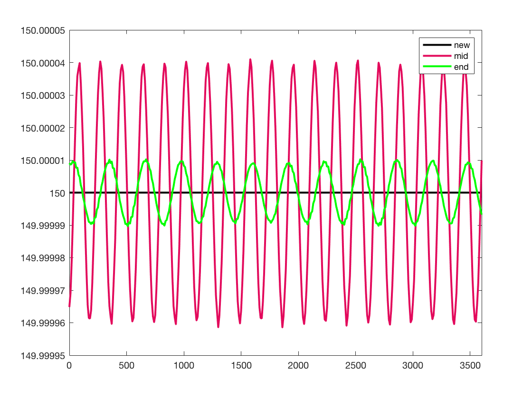This screenshot has width=532, height=399.
Task: Click the 'mid' legend label
Action: pos(461,56)
